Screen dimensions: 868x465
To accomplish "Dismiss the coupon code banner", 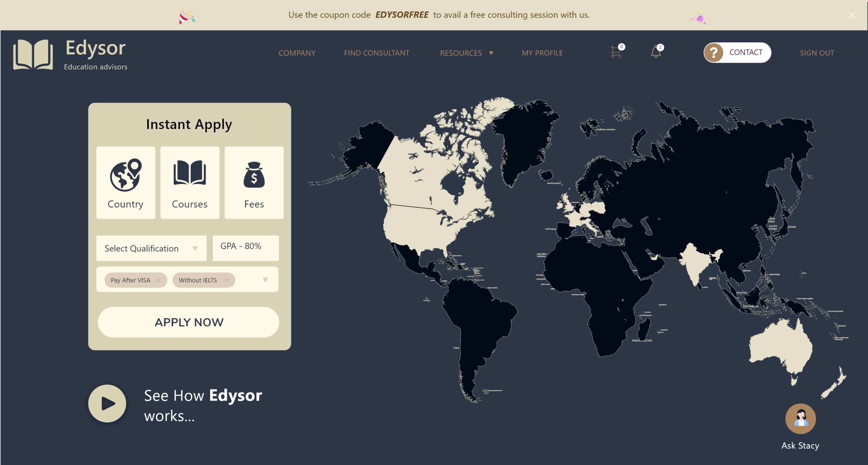I will (852, 15).
